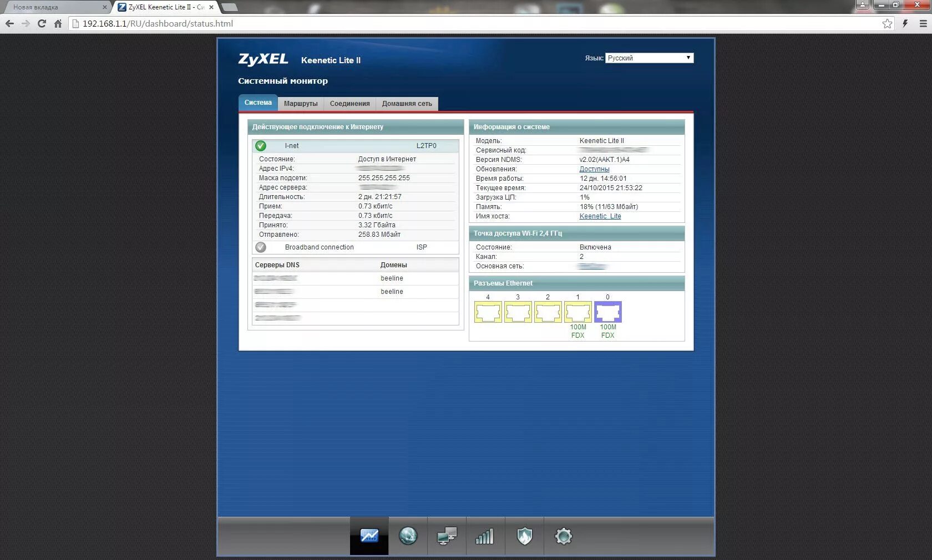Click the Домены column header
The width and height of the screenshot is (932, 560).
[x=393, y=265]
